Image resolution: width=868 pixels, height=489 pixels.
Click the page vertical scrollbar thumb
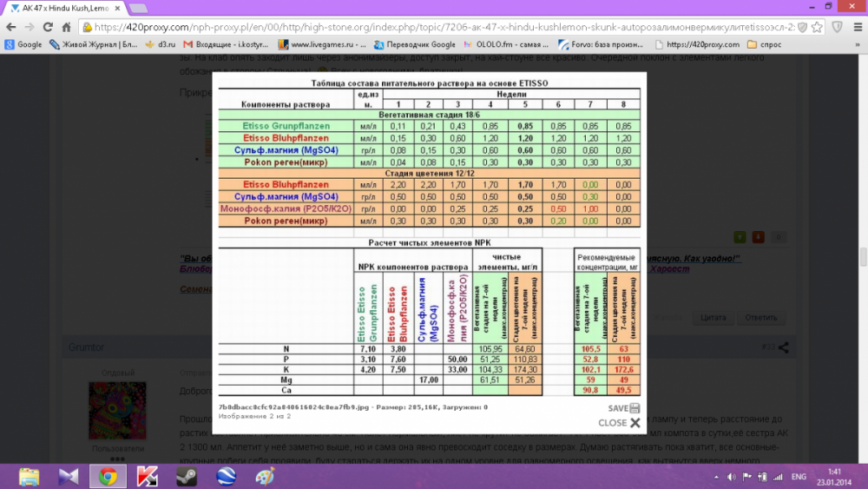[863, 257]
